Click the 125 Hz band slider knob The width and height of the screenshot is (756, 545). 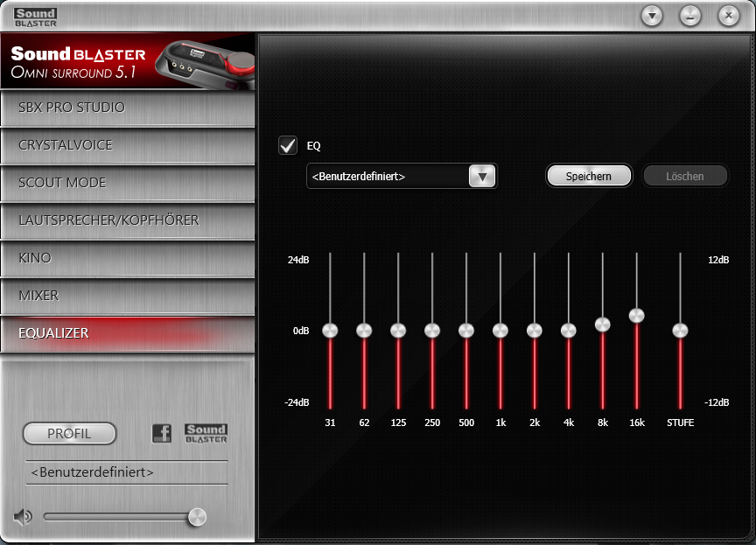click(x=398, y=331)
